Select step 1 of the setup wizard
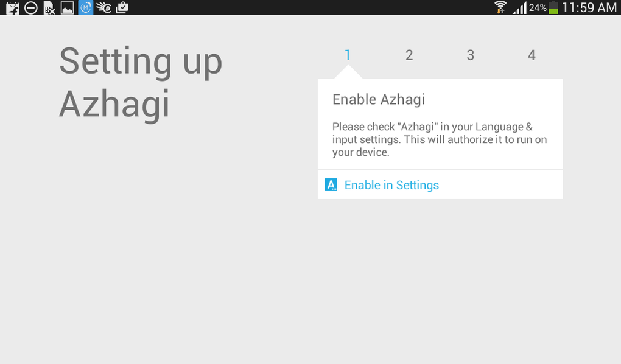Image resolution: width=621 pixels, height=364 pixels. click(348, 55)
